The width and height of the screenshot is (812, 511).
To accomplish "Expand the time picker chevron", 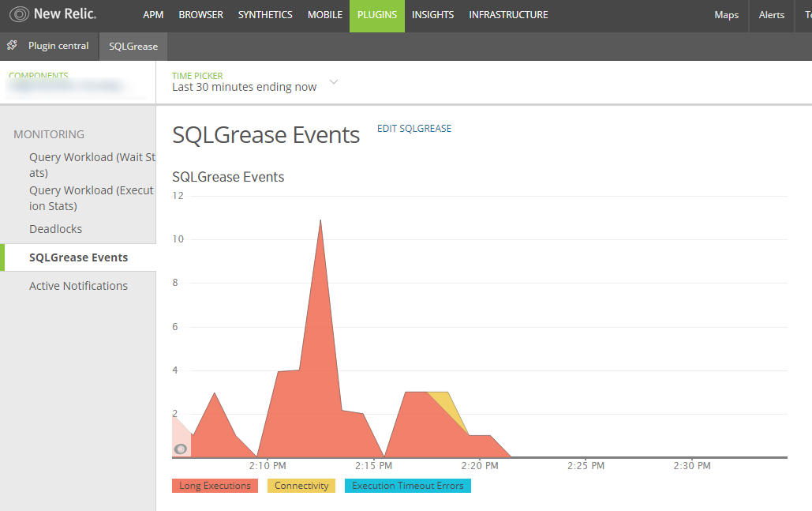I will [334, 82].
